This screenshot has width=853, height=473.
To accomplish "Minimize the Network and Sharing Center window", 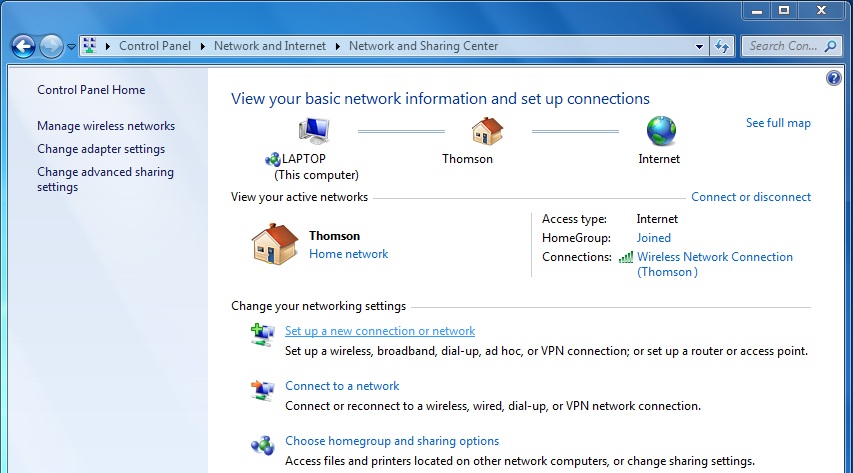I will 757,10.
